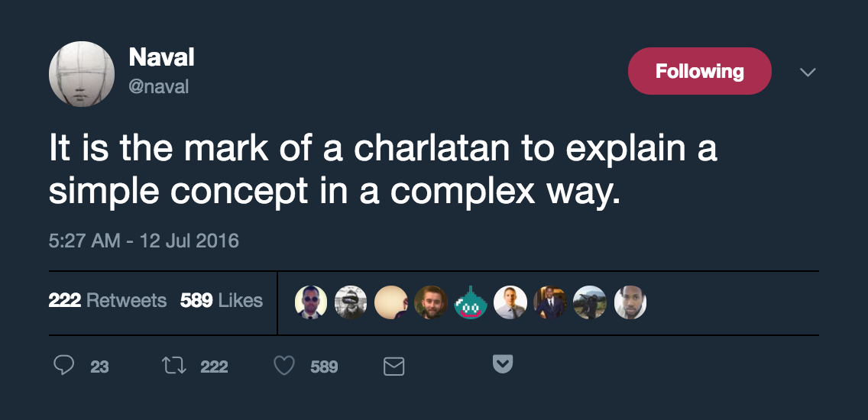This screenshot has height=420, width=868.
Task: Click the @naval handle
Action: point(158,86)
